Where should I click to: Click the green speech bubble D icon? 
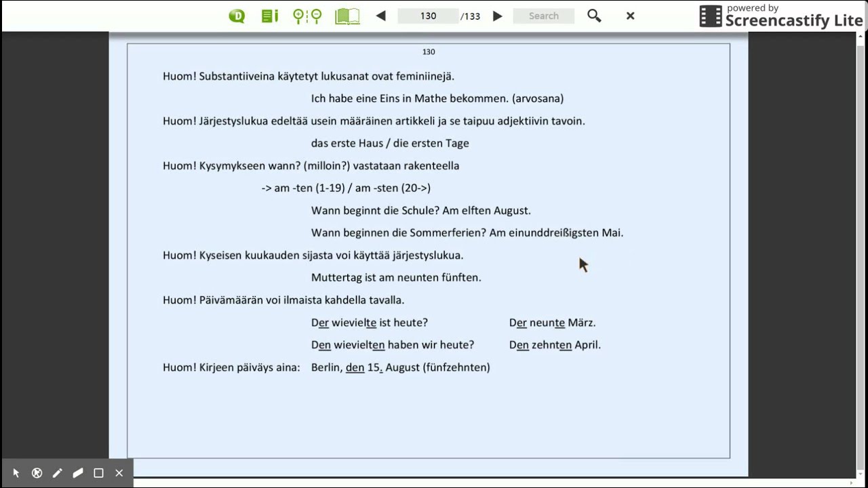coord(237,16)
